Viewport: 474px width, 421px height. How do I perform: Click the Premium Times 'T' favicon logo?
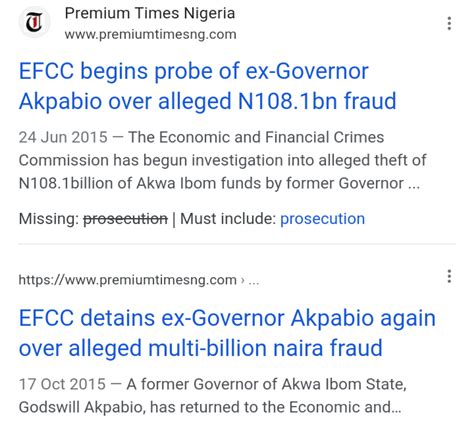pos(34,22)
